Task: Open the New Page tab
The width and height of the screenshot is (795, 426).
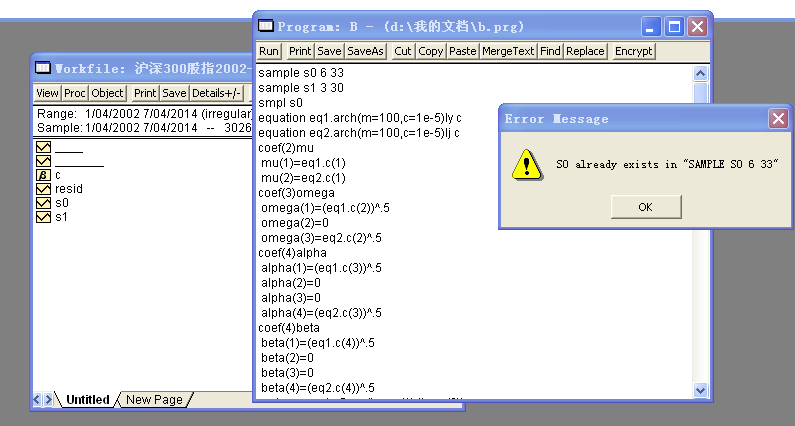Action: (154, 400)
